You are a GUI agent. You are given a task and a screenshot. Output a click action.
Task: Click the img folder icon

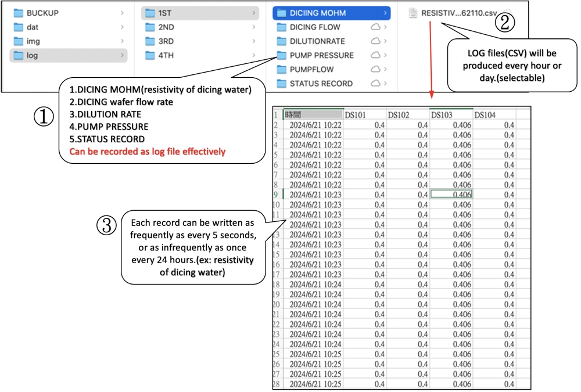coord(18,41)
